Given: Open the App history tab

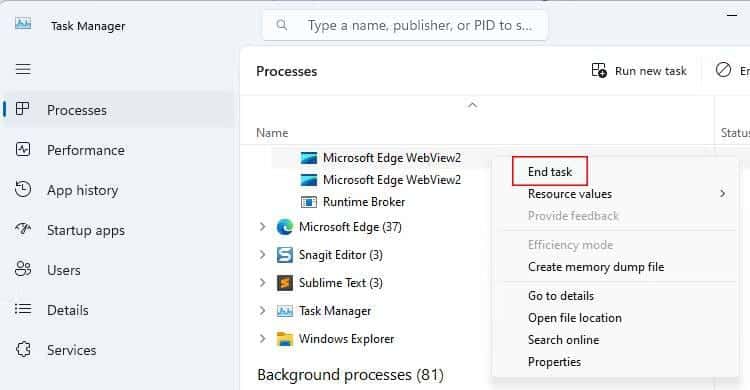Looking at the screenshot, I should tap(82, 190).
